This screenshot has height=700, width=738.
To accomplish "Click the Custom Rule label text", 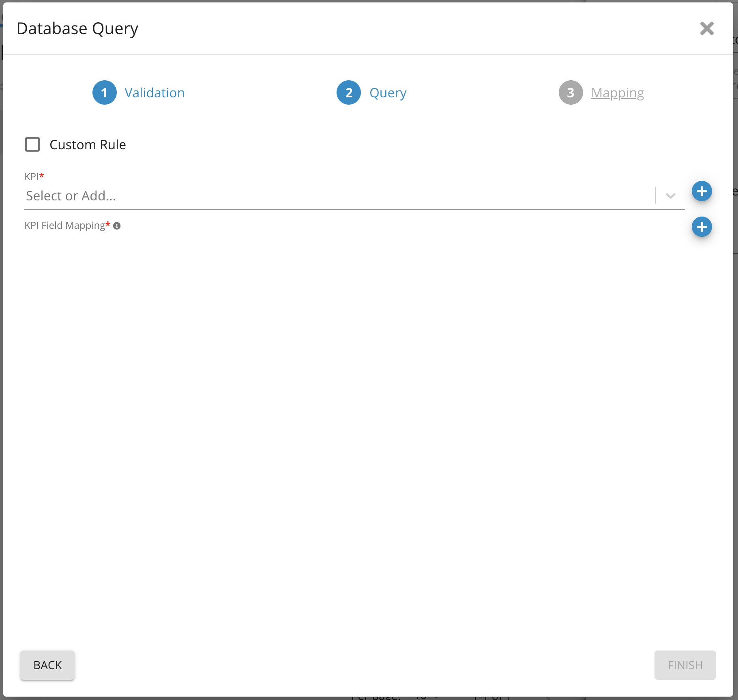I will pyautogui.click(x=88, y=145).
